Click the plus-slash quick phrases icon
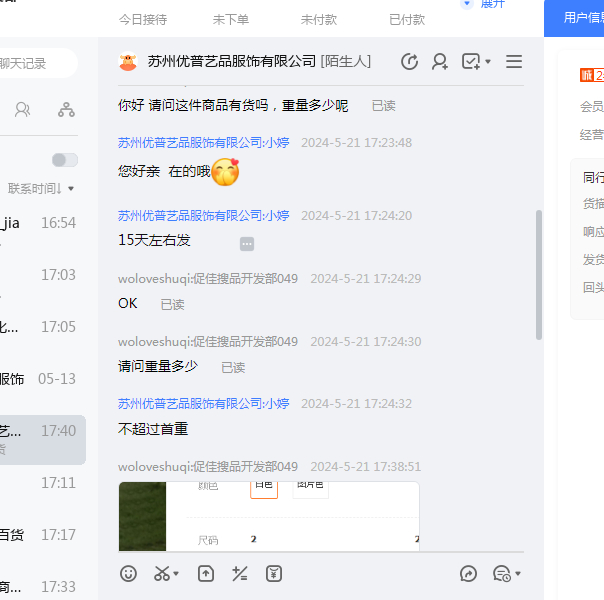The width and height of the screenshot is (604, 600). [240, 573]
